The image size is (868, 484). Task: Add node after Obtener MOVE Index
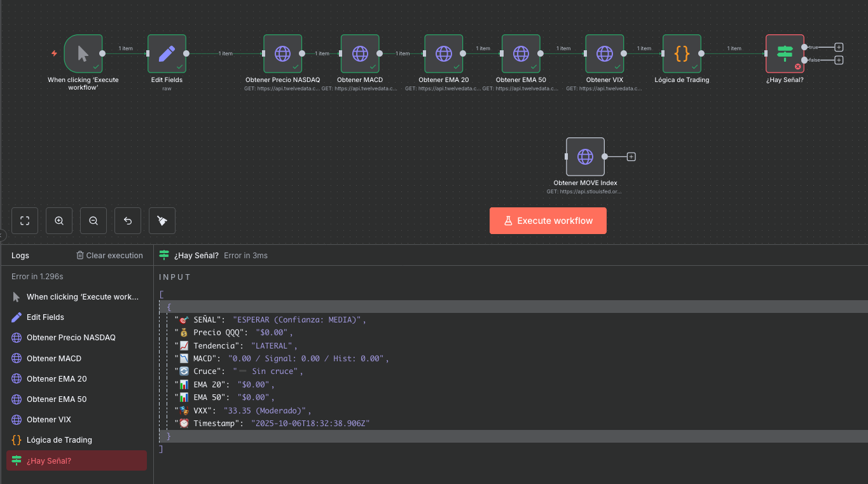click(x=631, y=156)
